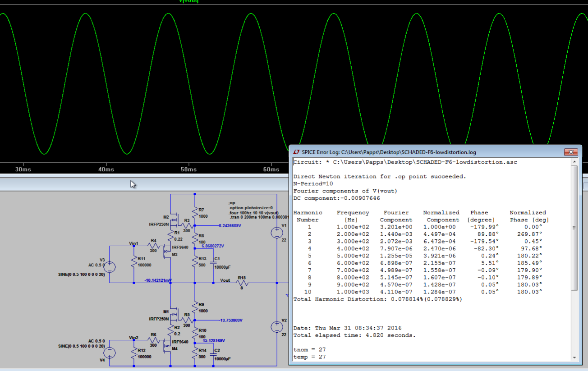Click the Error Log vertical scrollbar thumb

(x=574, y=228)
